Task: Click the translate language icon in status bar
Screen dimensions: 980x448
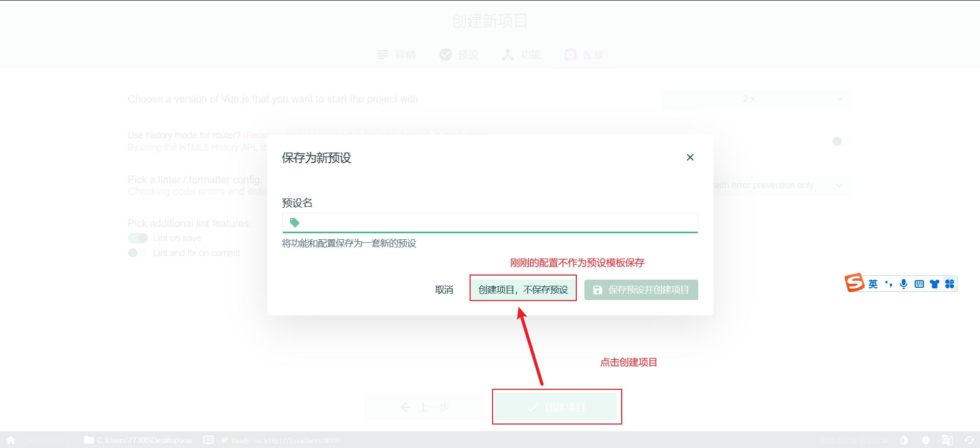Action: pos(947,440)
